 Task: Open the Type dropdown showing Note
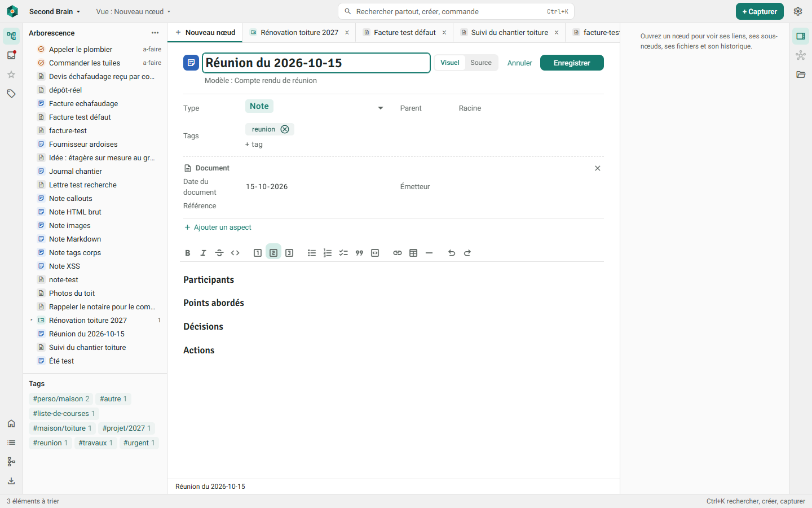pos(315,107)
